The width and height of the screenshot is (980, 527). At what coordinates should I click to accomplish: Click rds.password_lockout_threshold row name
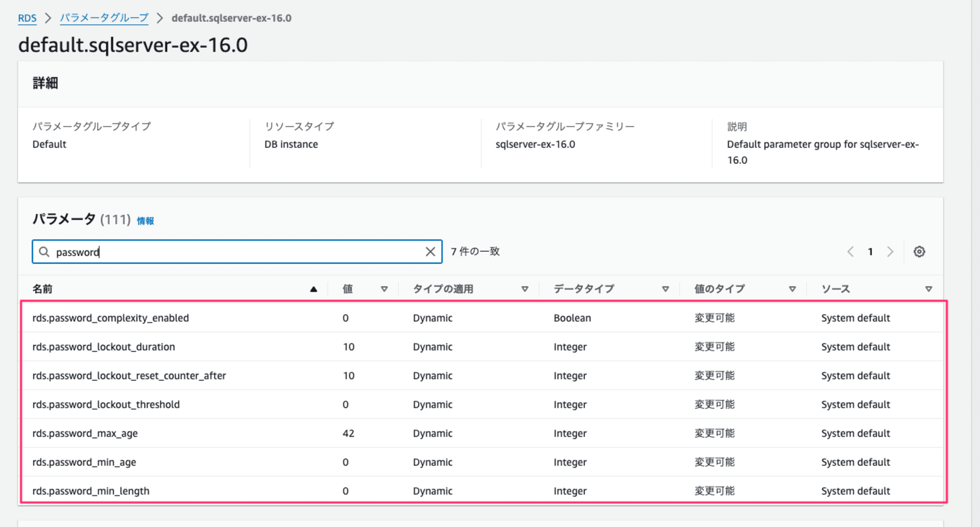(106, 405)
